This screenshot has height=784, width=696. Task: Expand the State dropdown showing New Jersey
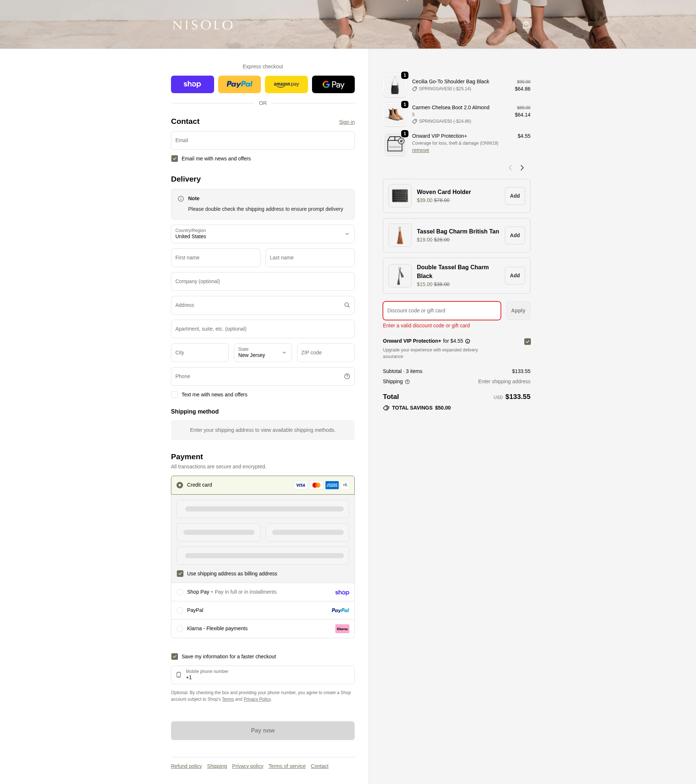tap(262, 353)
